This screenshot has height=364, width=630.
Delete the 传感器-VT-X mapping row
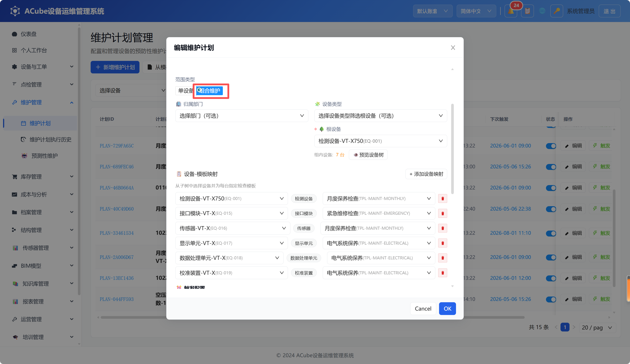[x=443, y=228]
